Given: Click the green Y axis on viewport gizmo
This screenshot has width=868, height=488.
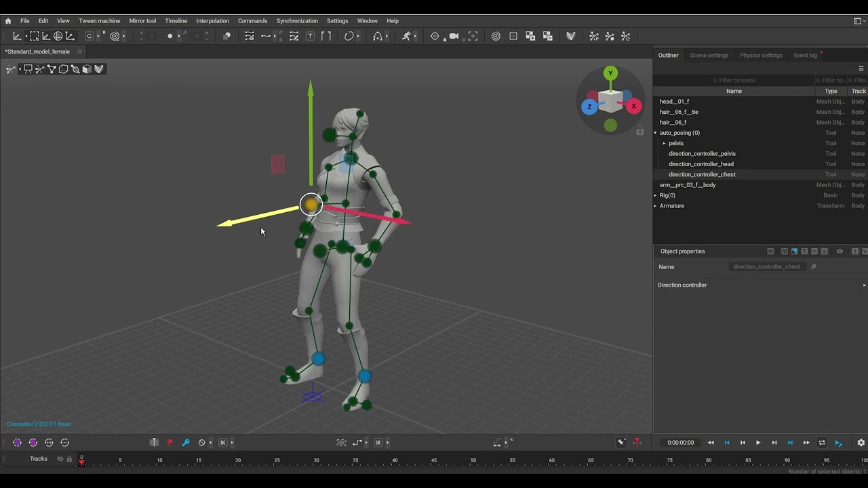Looking at the screenshot, I should [x=610, y=73].
